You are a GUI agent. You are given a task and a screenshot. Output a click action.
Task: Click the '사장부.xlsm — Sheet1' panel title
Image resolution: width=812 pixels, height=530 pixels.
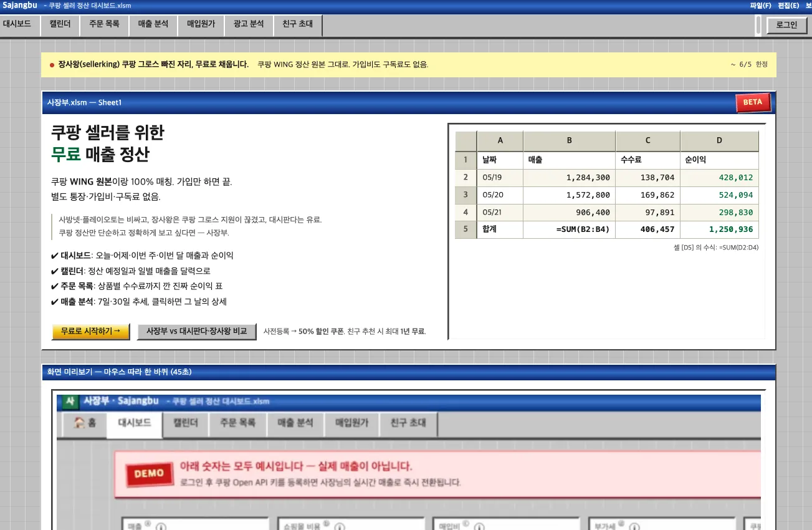[x=85, y=102]
